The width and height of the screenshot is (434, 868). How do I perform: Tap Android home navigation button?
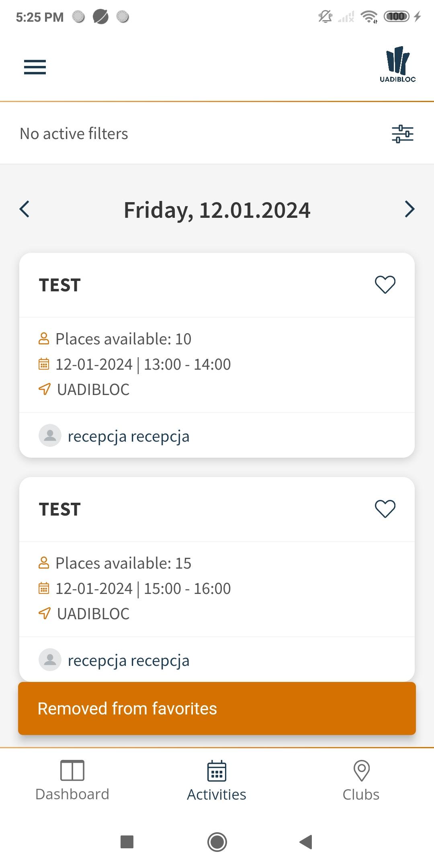pyautogui.click(x=217, y=842)
